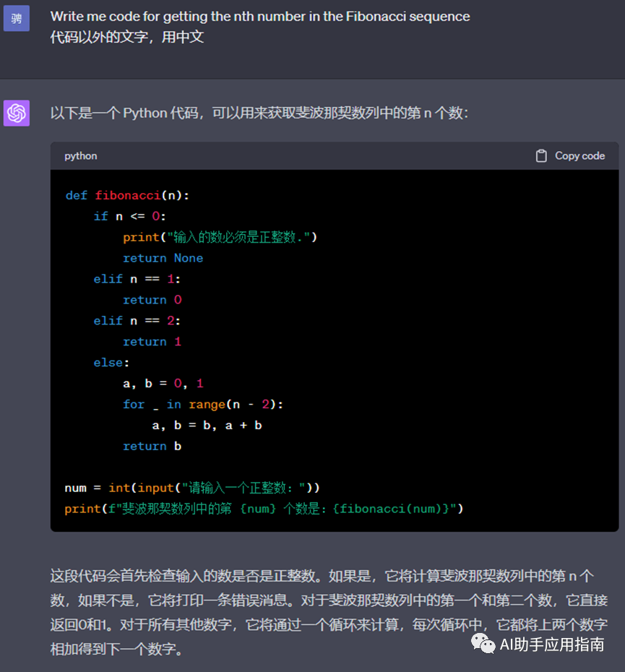Screen dimensions: 625x672
Task: Click the for _ in range(n - 2) line
Action: [x=203, y=404]
